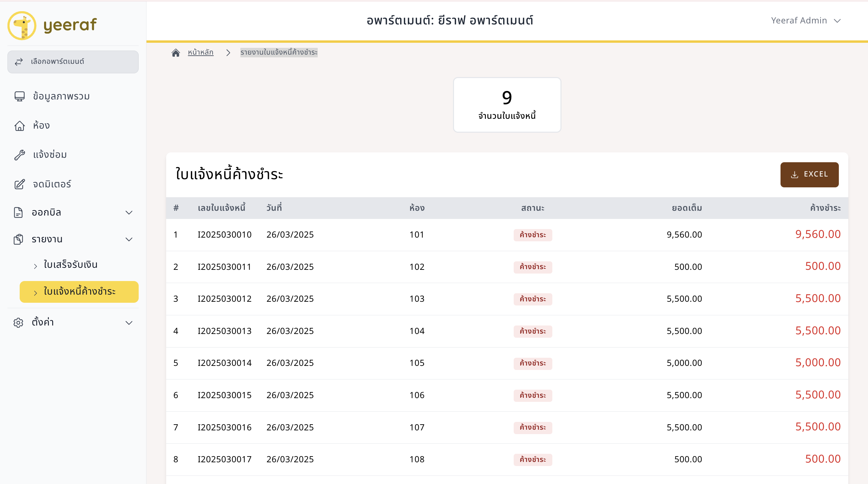868x484 pixels.
Task: Click ค้างชำระ status badge for room 105
Action: [x=533, y=364]
